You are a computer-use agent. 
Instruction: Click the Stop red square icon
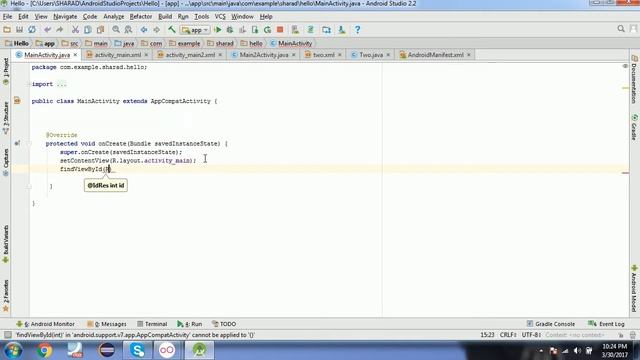tap(280, 30)
